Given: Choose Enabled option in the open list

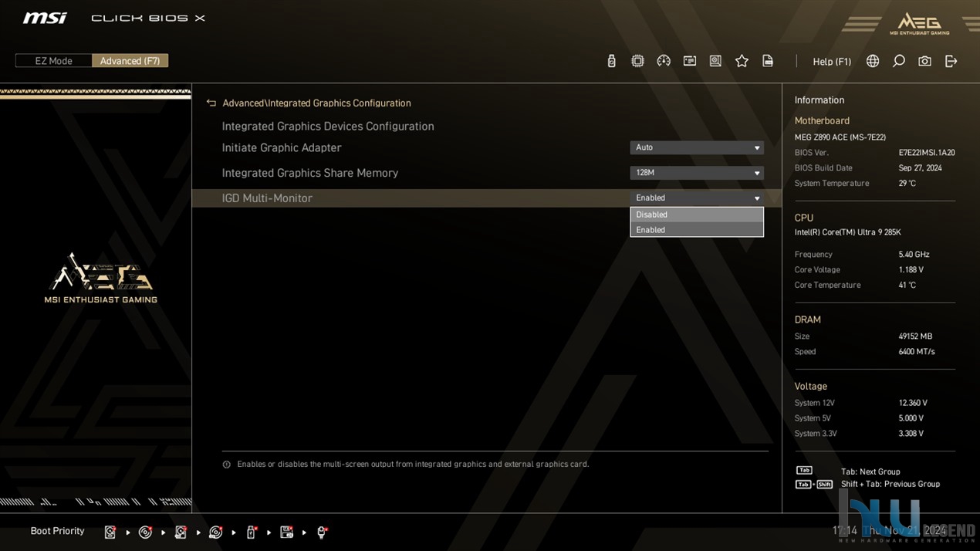Looking at the screenshot, I should pos(697,230).
